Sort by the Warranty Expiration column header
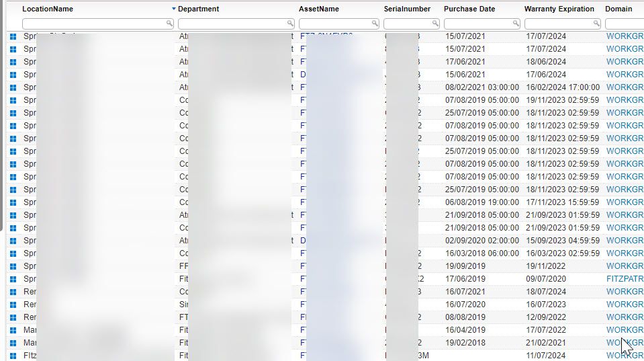 (559, 9)
